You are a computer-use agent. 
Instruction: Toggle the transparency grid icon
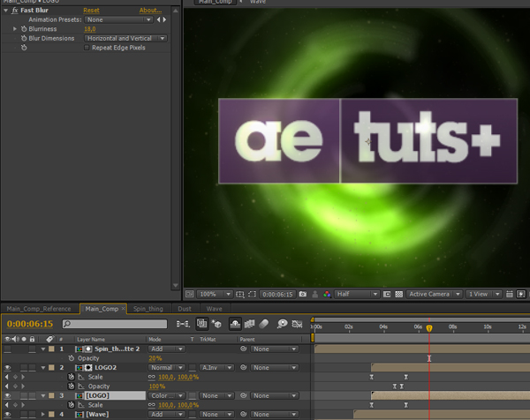point(399,294)
